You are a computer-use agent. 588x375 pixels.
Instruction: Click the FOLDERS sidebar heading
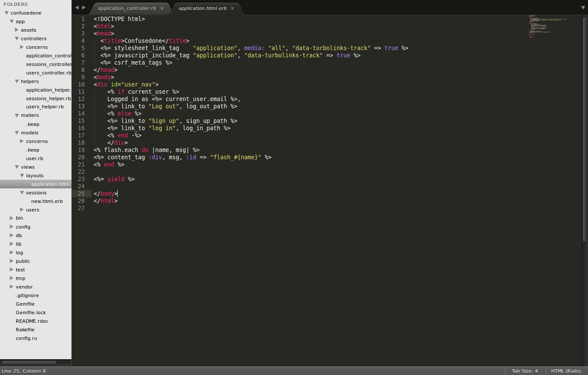click(15, 4)
